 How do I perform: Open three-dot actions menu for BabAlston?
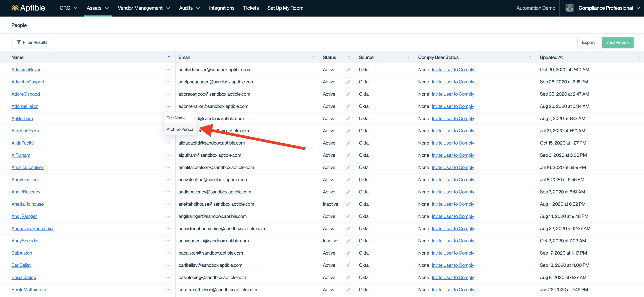(168, 253)
